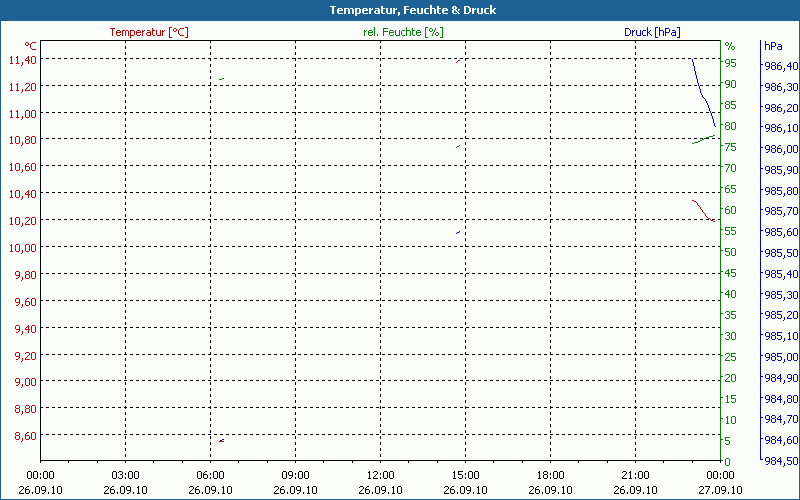The width and height of the screenshot is (800, 500).
Task: Click the '10,80' temperature axis value
Action: coord(22,141)
